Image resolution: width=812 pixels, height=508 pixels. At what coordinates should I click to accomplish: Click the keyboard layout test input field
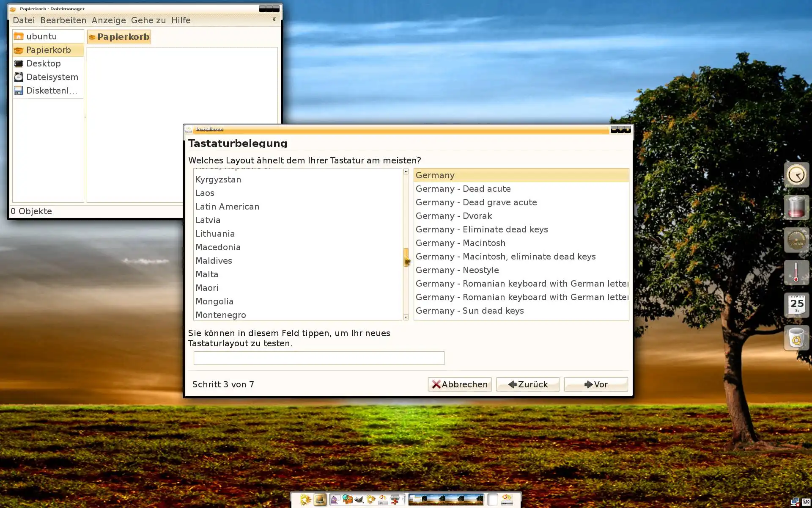318,358
